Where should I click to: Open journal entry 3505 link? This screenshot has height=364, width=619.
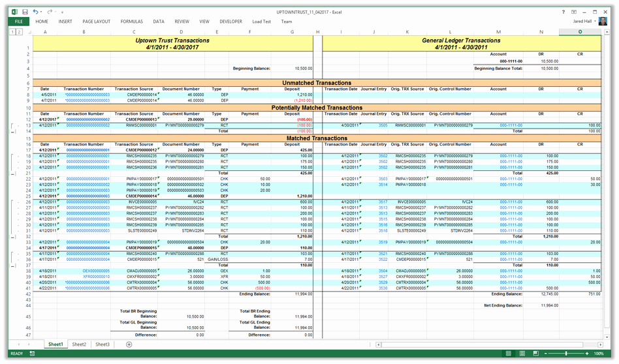pyautogui.click(x=383, y=125)
